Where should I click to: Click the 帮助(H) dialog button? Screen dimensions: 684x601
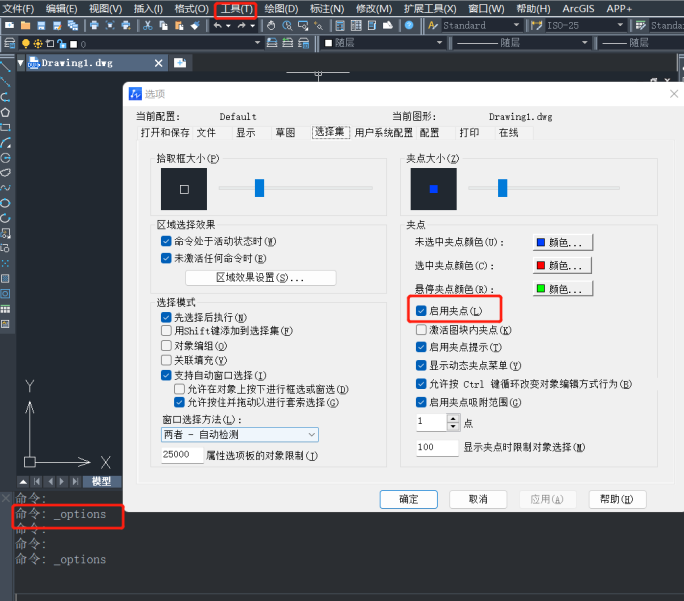point(617,499)
